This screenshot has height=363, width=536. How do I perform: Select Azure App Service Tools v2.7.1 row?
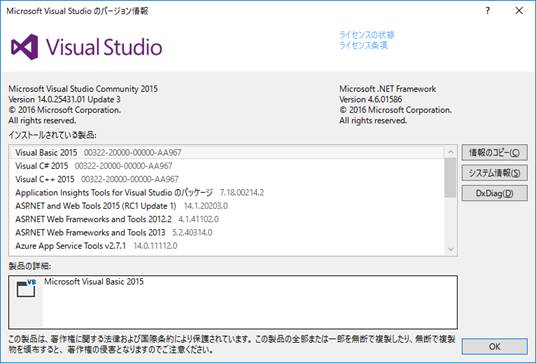[x=227, y=246]
